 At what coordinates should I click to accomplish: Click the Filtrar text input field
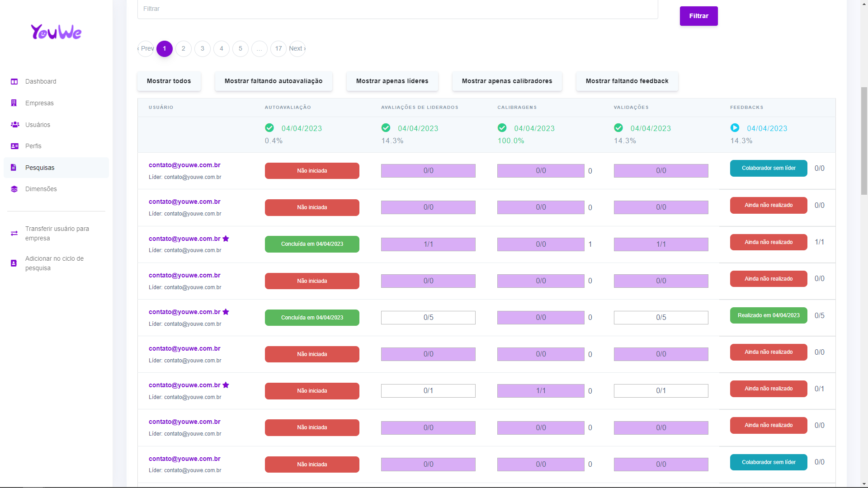[x=397, y=9]
